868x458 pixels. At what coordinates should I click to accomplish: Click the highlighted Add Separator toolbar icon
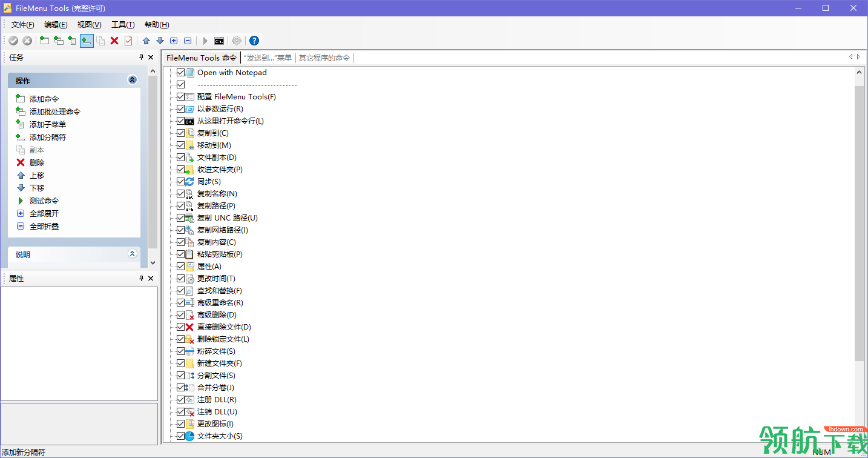point(87,41)
